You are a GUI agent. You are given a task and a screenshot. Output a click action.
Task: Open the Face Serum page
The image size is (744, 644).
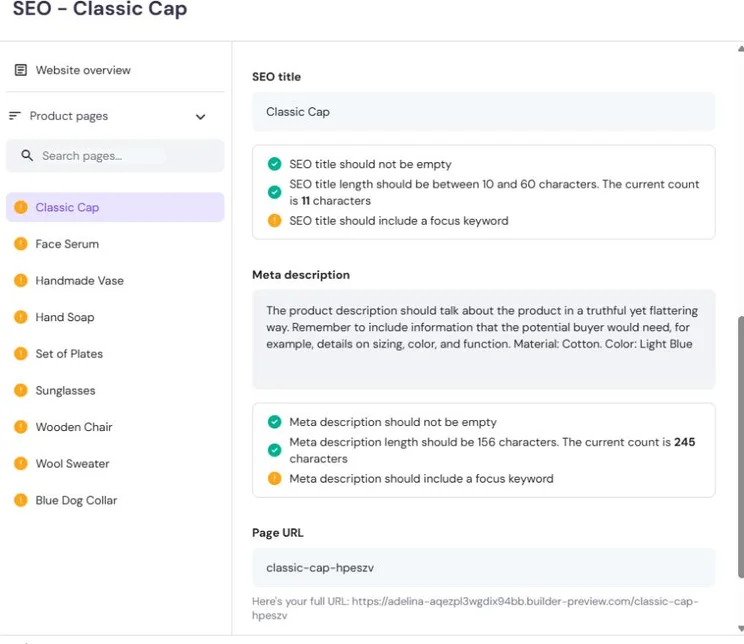[x=67, y=244]
